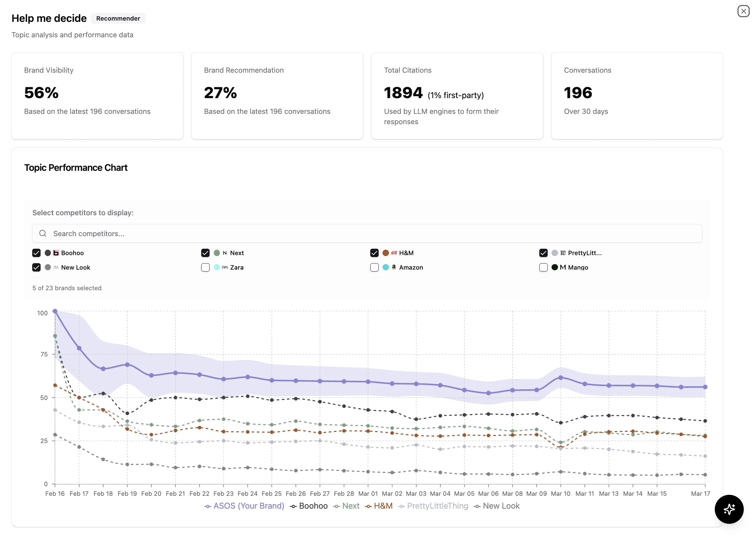
Task: Click the Zara brand logo icon
Action: coord(225,267)
